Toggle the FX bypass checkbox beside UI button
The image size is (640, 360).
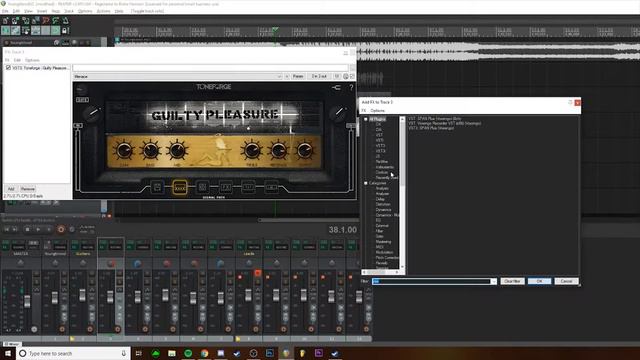pyautogui.click(x=352, y=76)
